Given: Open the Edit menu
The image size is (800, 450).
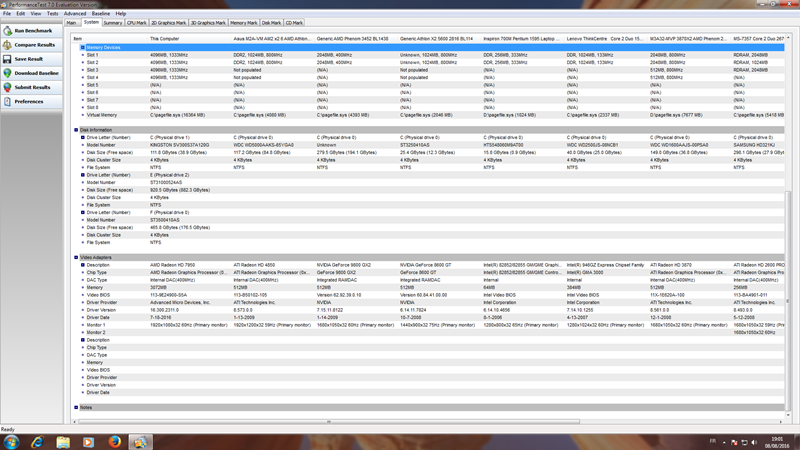Looking at the screenshot, I should (20, 14).
